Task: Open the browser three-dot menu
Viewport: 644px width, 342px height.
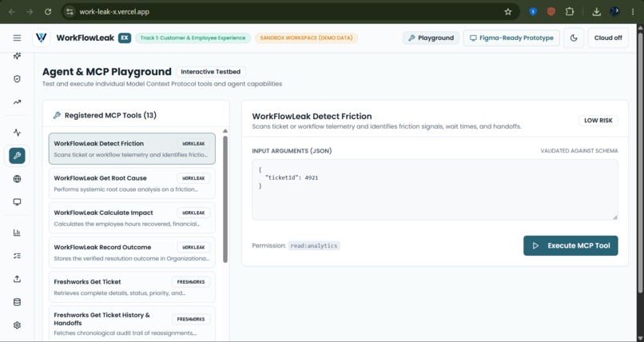Action: point(633,11)
